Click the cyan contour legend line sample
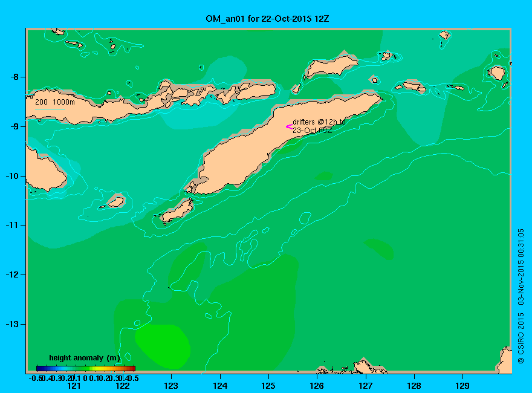Image resolution: width=532 pixels, height=393 pixels. pos(50,109)
